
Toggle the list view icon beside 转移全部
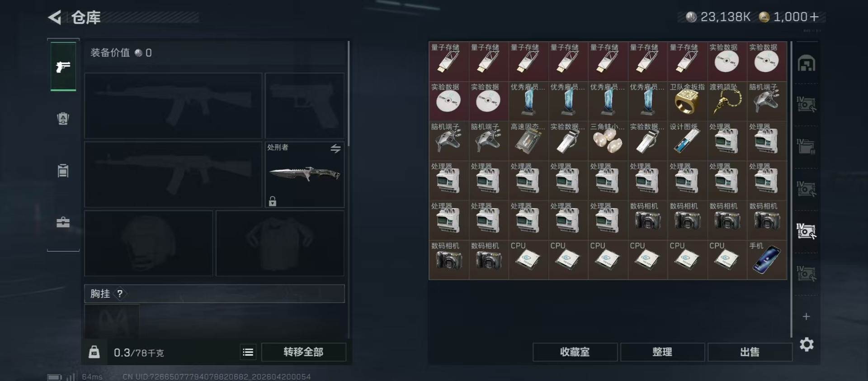point(248,352)
